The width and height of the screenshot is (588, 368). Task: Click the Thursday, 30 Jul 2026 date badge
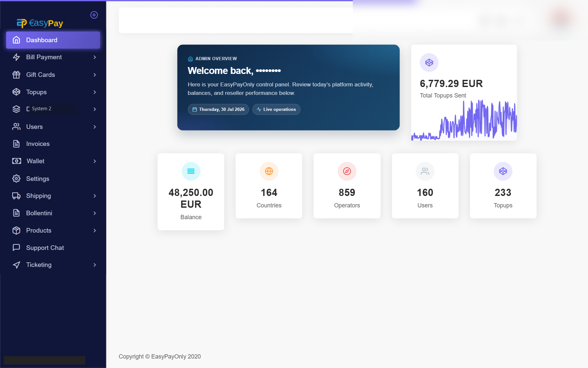click(218, 109)
